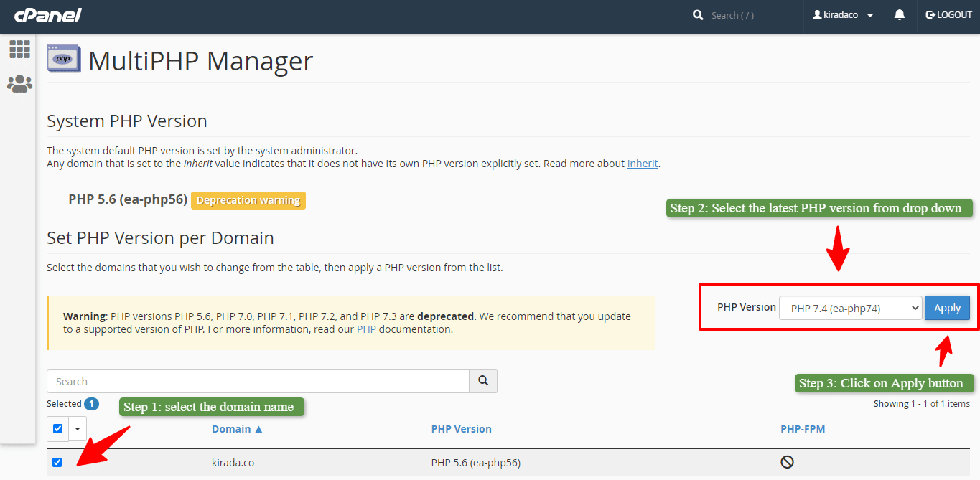Open the selection options caret dropdown
The height and width of the screenshot is (480, 980).
[78, 429]
